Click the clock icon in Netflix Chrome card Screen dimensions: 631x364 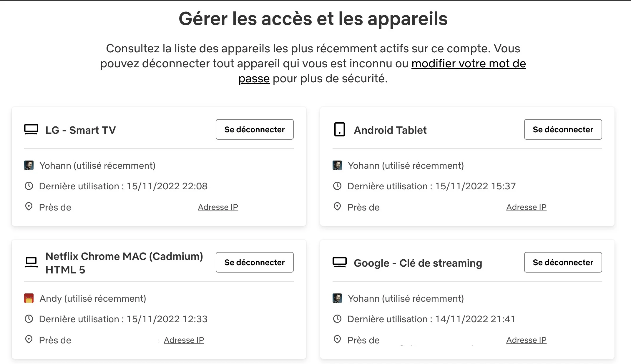pos(29,319)
